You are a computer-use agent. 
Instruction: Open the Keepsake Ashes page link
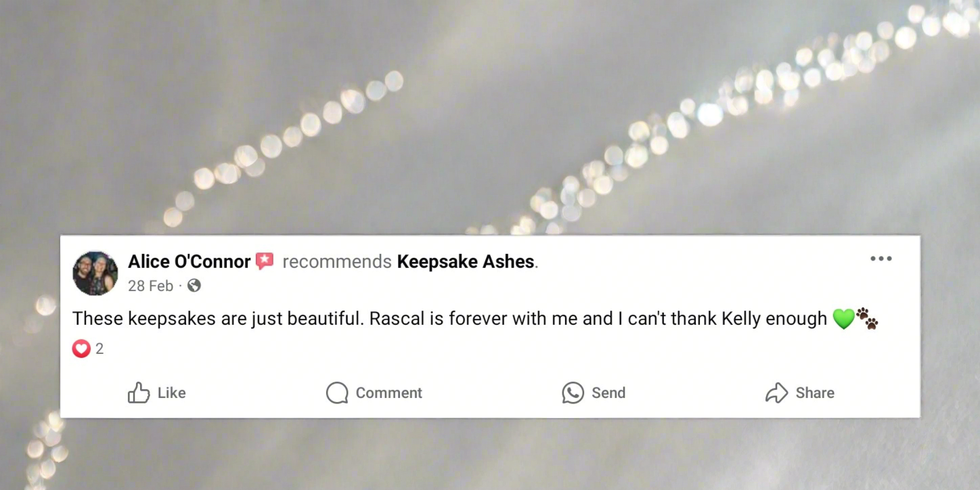(x=466, y=262)
